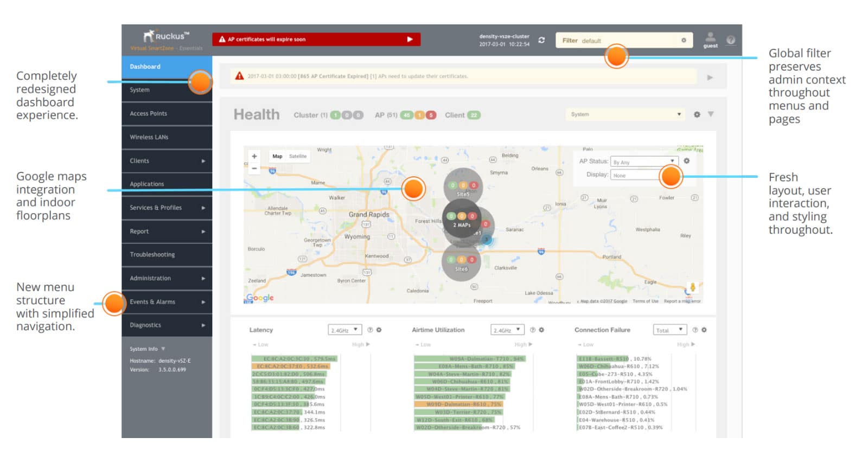Screen dimensions: 868x463
Task: Open the Applications menu item
Action: tap(167, 184)
